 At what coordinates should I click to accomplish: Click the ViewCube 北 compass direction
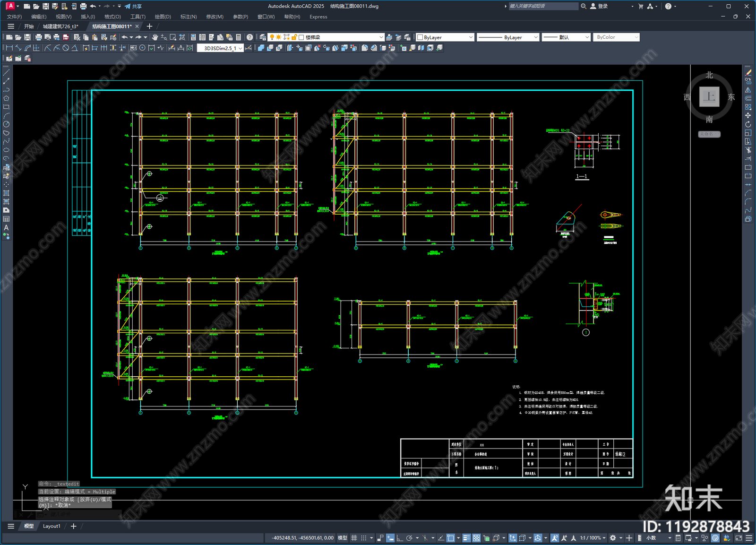coord(709,75)
